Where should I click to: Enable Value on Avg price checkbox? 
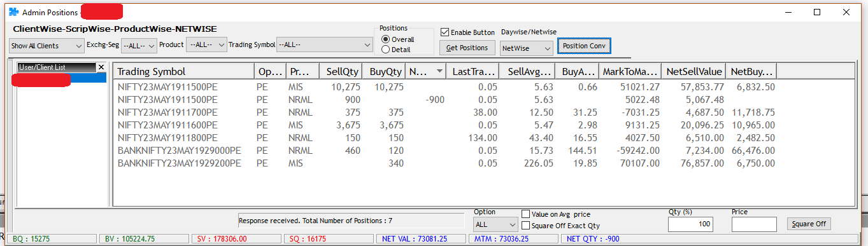[525, 214]
